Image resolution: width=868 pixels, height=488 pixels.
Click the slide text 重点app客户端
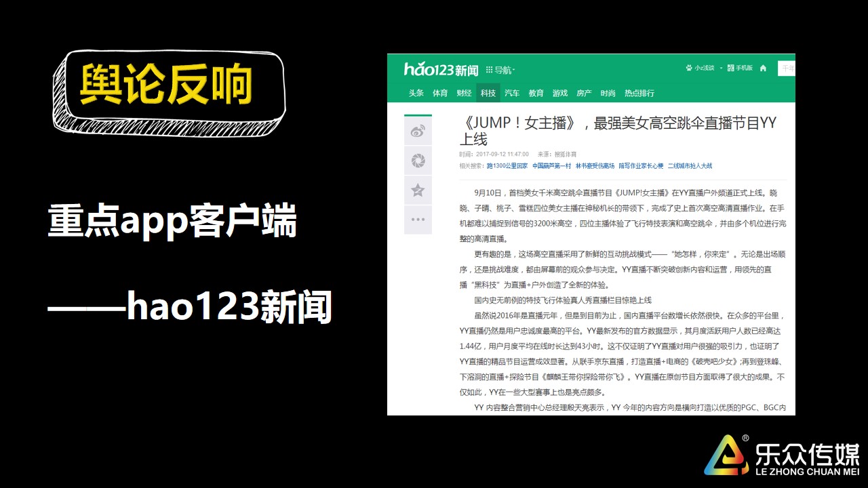[173, 222]
